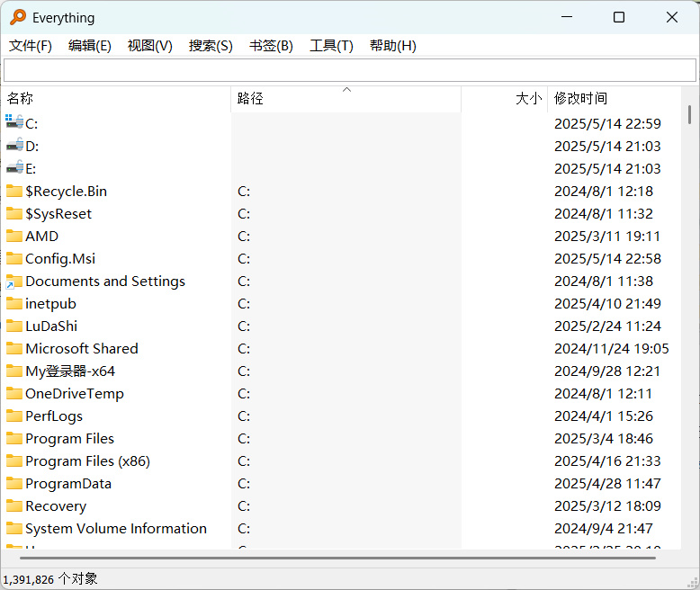
Task: Click the C: path cell in the Recovery row
Action: pos(244,505)
